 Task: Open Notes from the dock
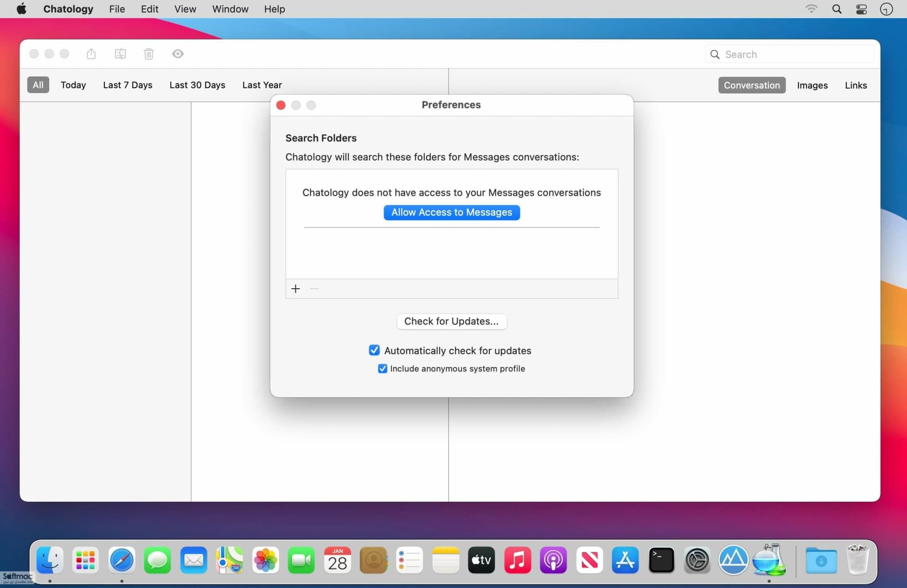point(446,560)
